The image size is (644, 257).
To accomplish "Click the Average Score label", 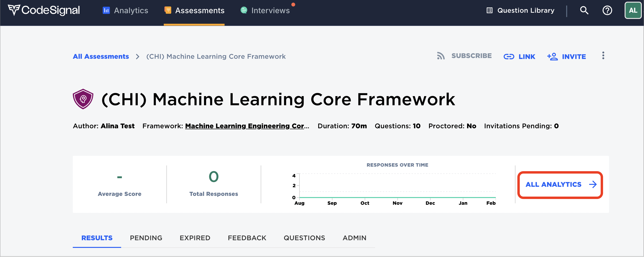I will tap(119, 194).
